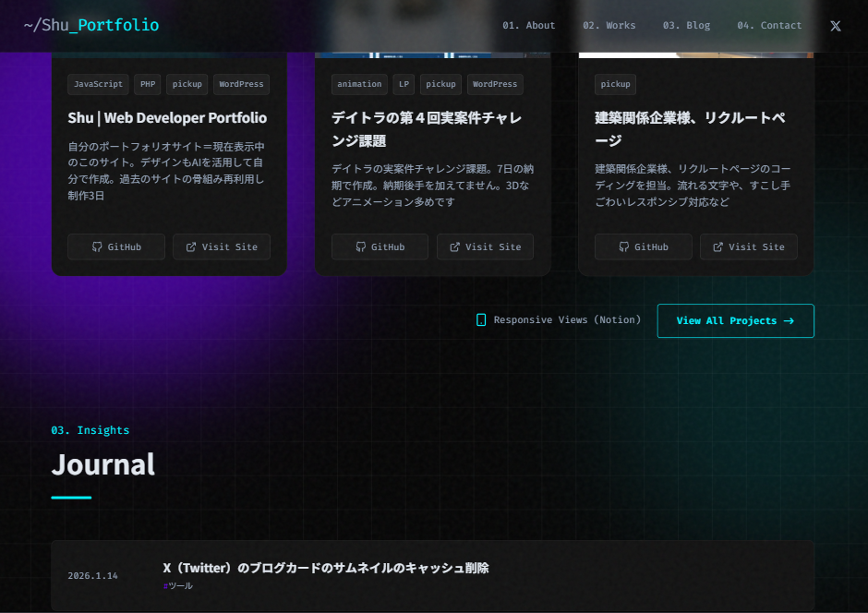Click the GitHub icon on the Shu portfolio card
Image resolution: width=868 pixels, height=613 pixels.
(95, 246)
